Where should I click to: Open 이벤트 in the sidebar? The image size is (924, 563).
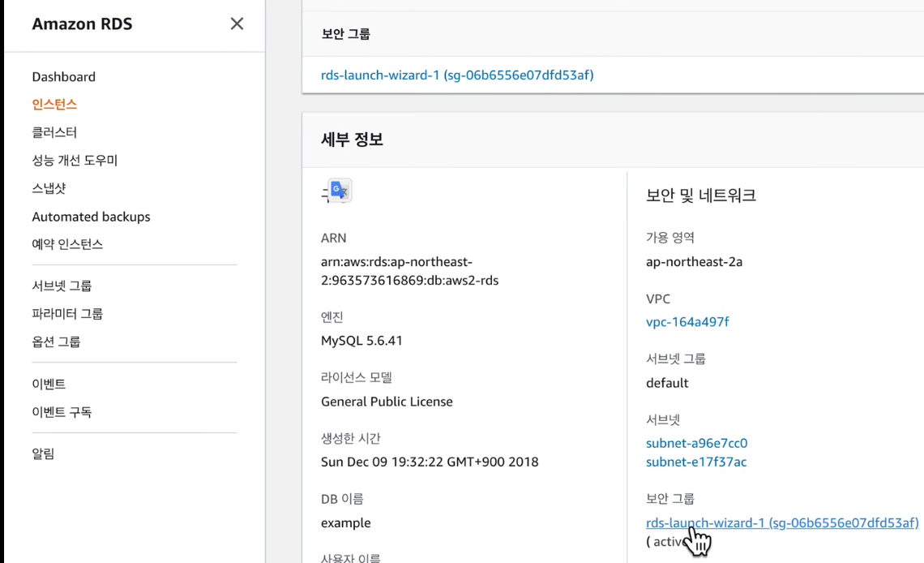coord(49,384)
